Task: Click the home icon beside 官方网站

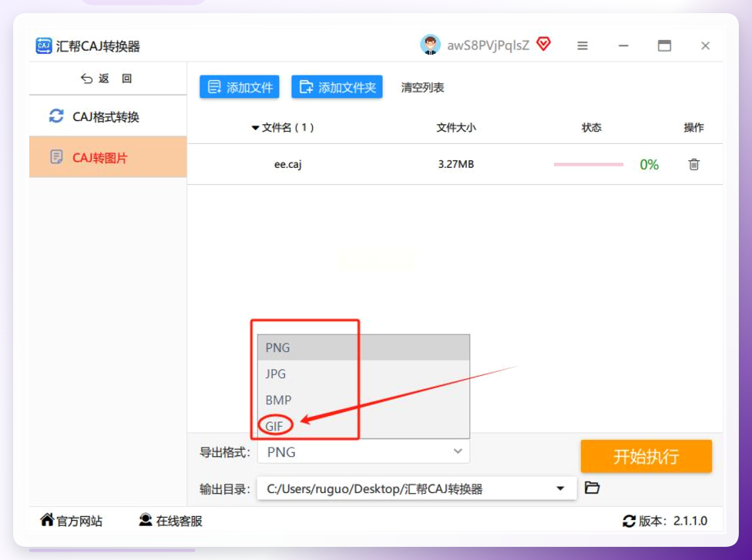Action: 47,519
